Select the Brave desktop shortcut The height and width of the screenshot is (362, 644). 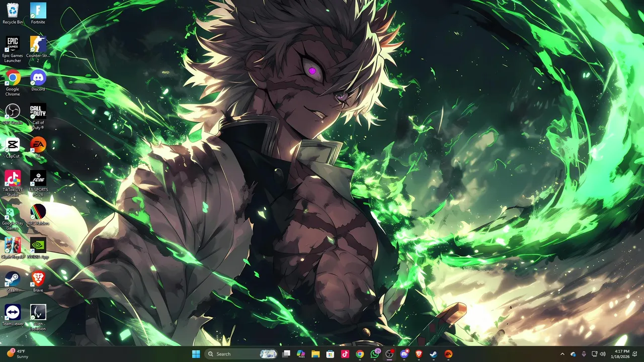[x=38, y=282]
